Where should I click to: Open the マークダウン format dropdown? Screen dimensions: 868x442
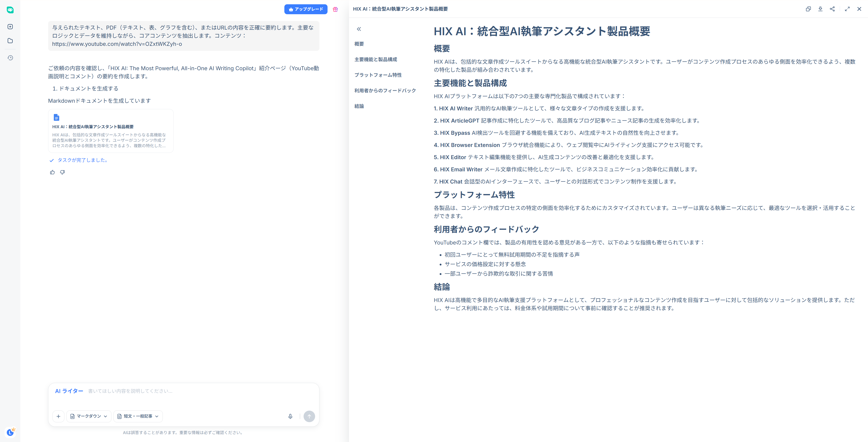click(89, 416)
